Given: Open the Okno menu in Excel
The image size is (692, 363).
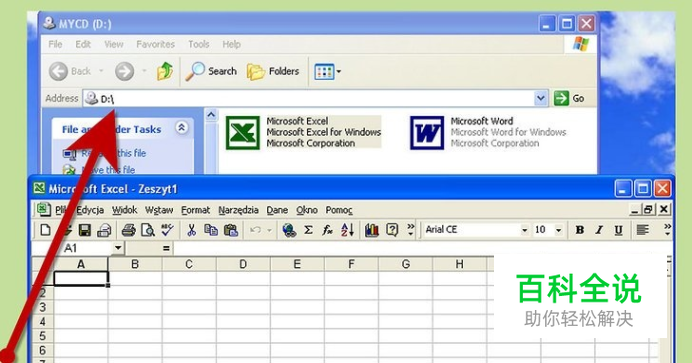Looking at the screenshot, I should pos(307,210).
